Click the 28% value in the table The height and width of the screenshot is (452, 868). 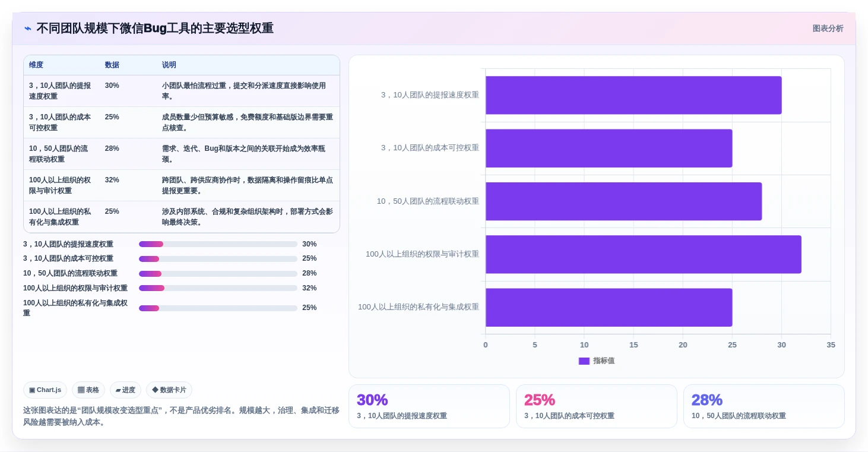pyautogui.click(x=112, y=148)
